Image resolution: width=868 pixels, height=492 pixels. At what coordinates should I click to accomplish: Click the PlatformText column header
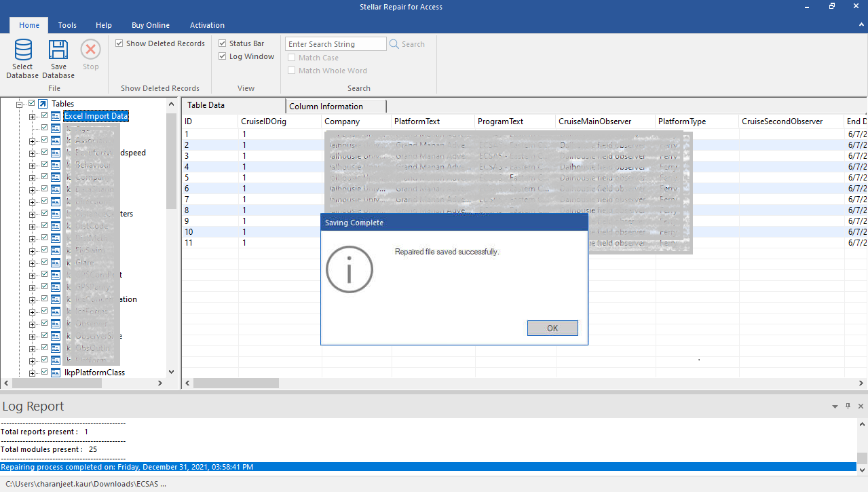(x=433, y=121)
